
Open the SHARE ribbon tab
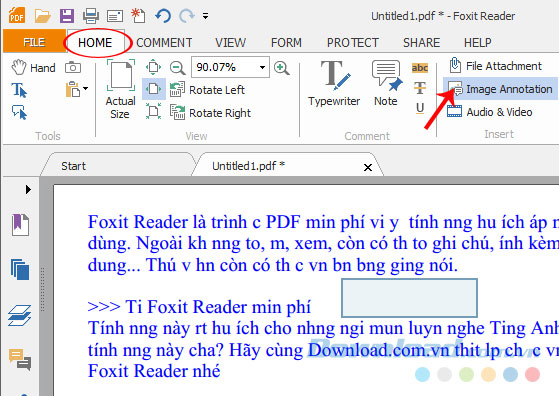[x=421, y=42]
